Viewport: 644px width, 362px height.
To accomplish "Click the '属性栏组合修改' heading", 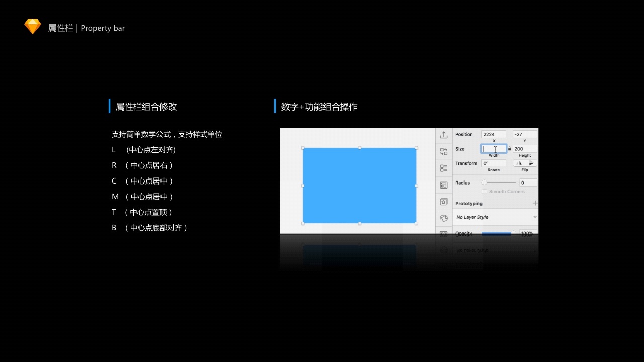I will coord(146,107).
